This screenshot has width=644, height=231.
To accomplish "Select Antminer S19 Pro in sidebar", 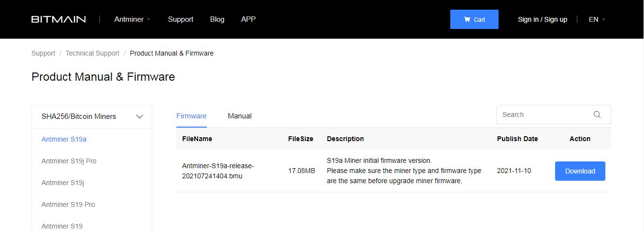I will [x=68, y=204].
